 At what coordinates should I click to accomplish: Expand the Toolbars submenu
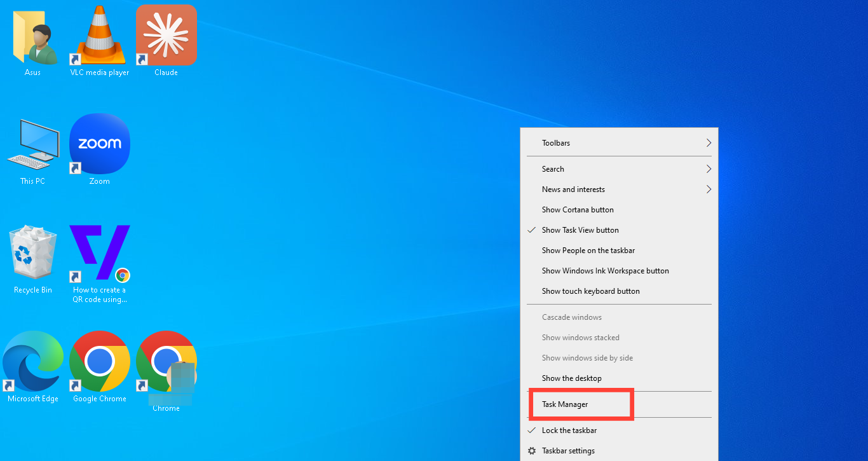point(620,143)
